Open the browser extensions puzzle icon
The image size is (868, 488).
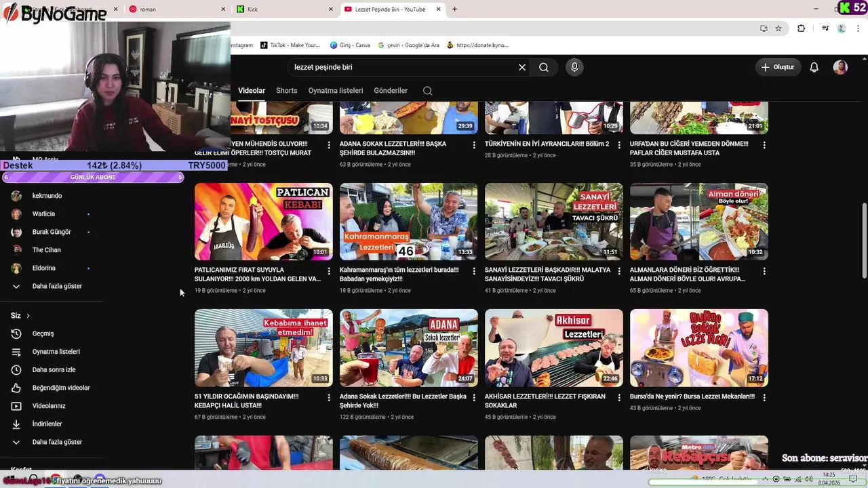[x=801, y=28]
